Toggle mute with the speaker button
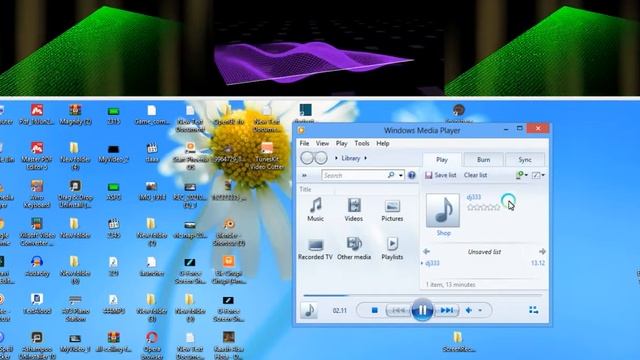This screenshot has height=360, width=640. click(x=469, y=310)
